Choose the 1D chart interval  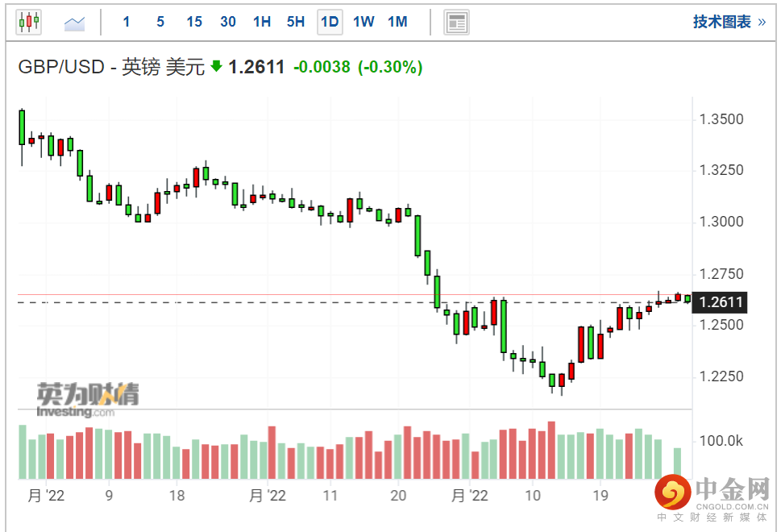point(330,23)
